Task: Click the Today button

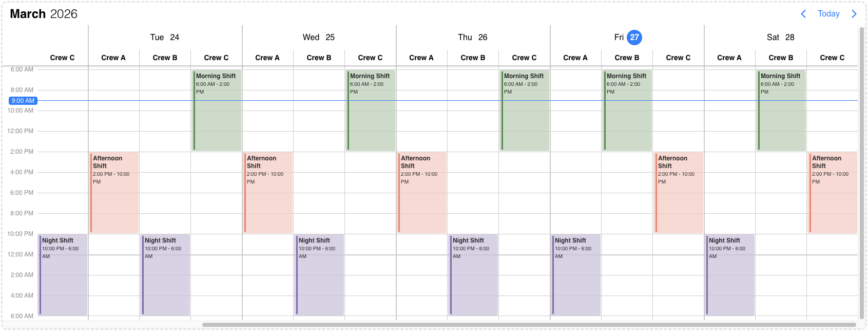Action: (828, 14)
